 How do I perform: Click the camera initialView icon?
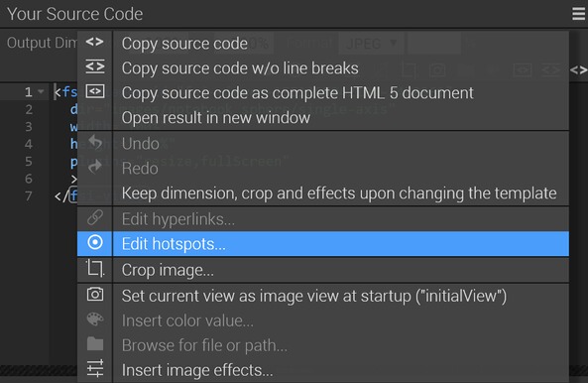pyautogui.click(x=95, y=294)
